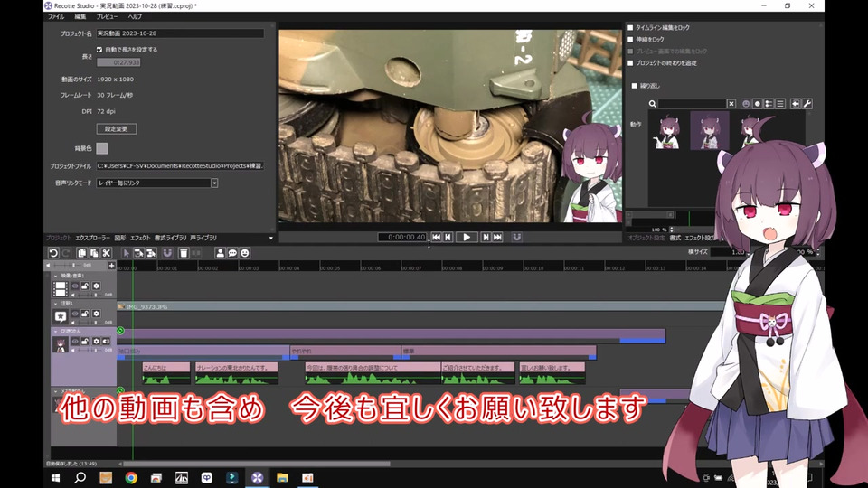Image resolution: width=868 pixels, height=488 pixels.
Task: Toggle eye visibility on character voice layer
Action: click(75, 342)
